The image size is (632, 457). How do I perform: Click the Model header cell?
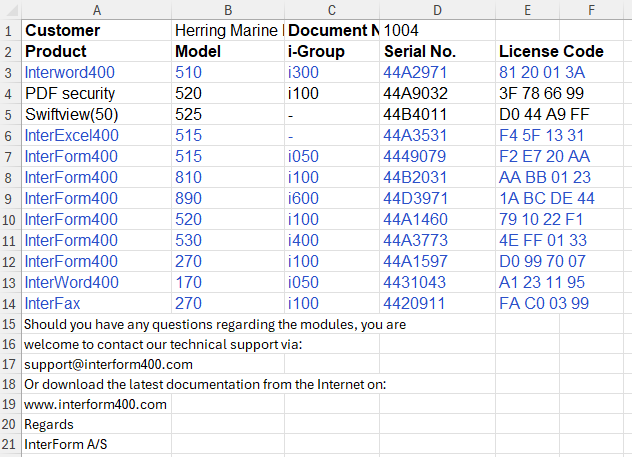click(x=228, y=51)
